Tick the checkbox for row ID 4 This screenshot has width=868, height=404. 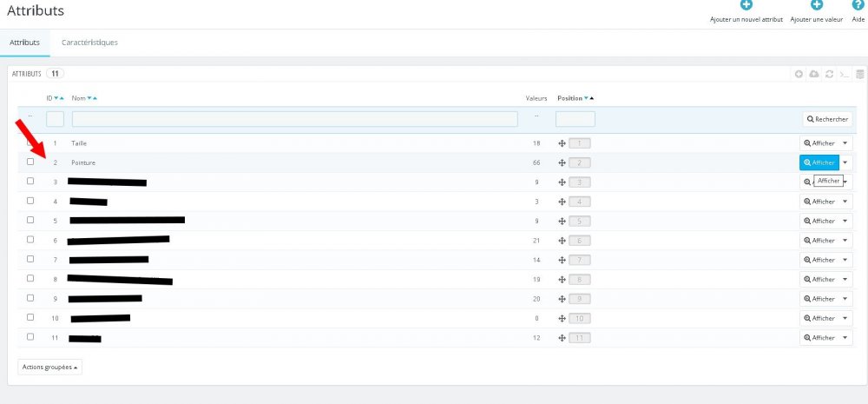click(30, 201)
